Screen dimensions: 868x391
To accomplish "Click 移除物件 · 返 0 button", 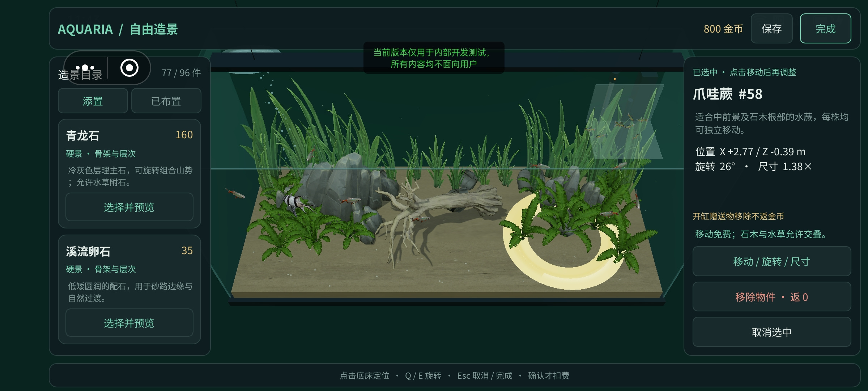I will (x=771, y=297).
